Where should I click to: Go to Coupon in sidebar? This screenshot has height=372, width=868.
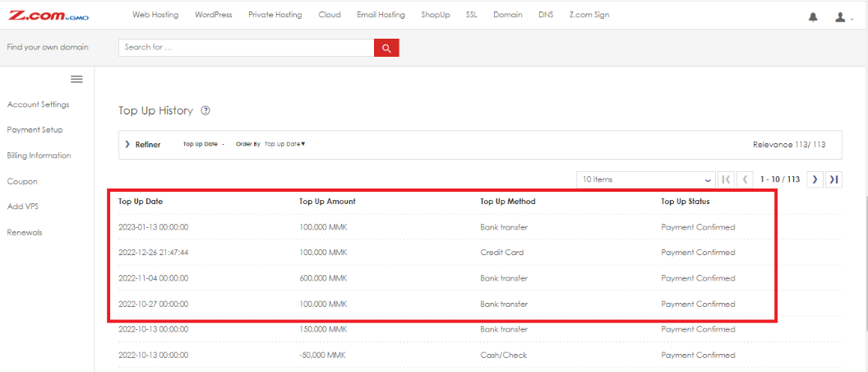22,181
